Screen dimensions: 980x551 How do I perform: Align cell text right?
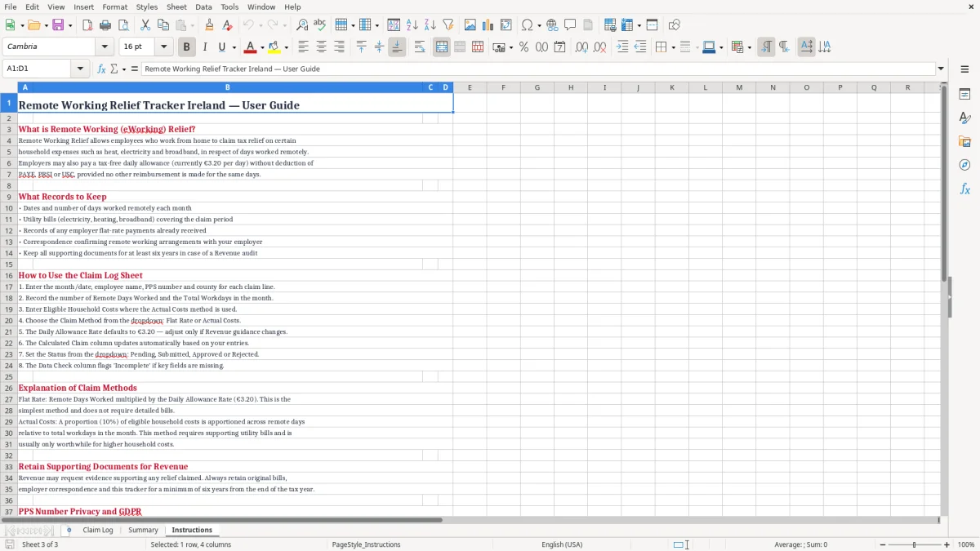339,47
